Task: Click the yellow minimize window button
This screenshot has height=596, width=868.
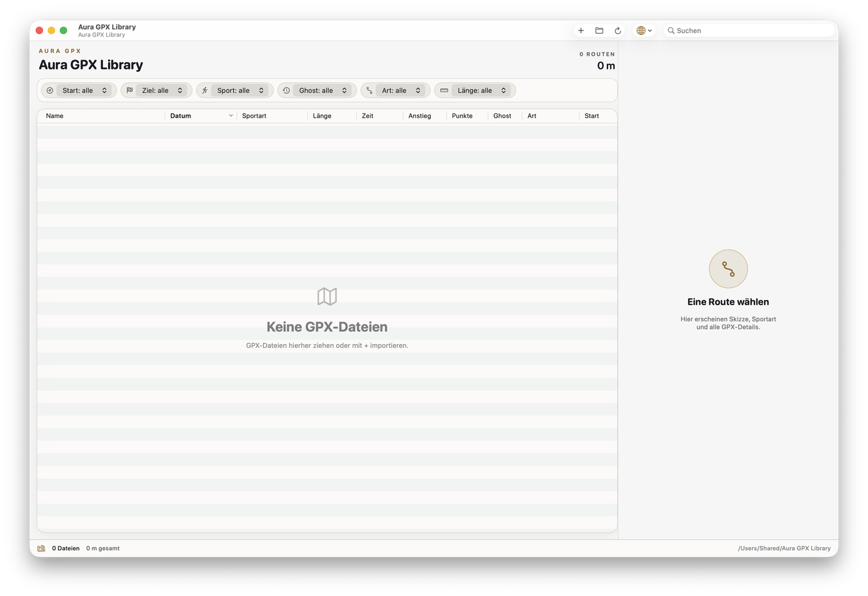Action: (x=51, y=30)
